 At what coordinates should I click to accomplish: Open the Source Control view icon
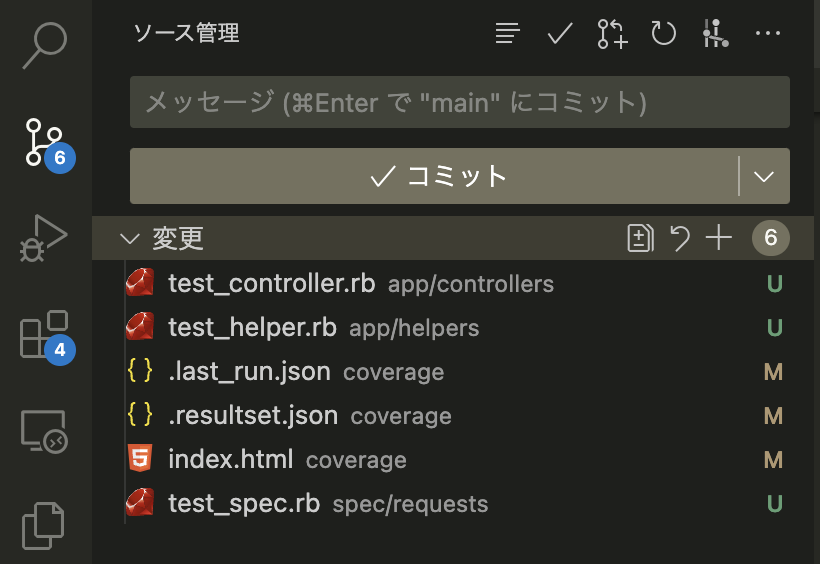45,141
